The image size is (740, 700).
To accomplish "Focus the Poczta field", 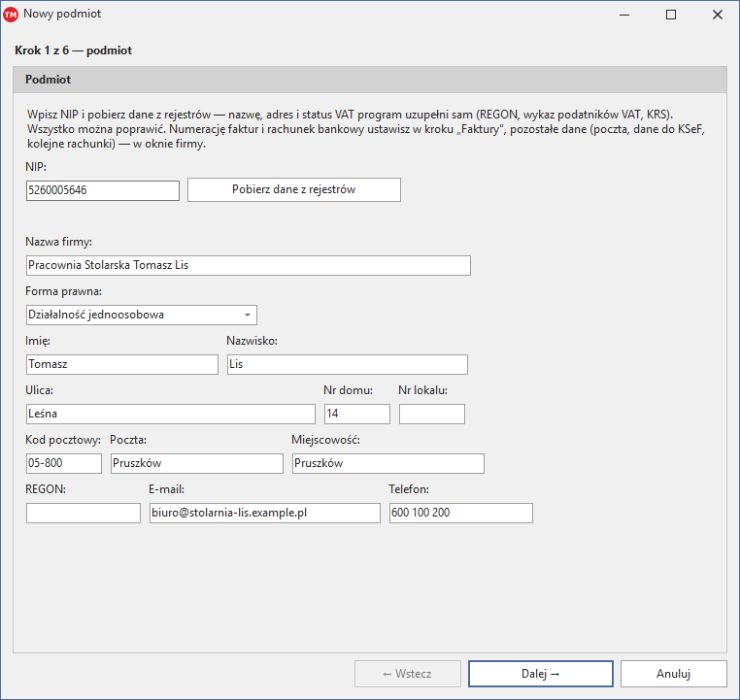I will pyautogui.click(x=197, y=464).
